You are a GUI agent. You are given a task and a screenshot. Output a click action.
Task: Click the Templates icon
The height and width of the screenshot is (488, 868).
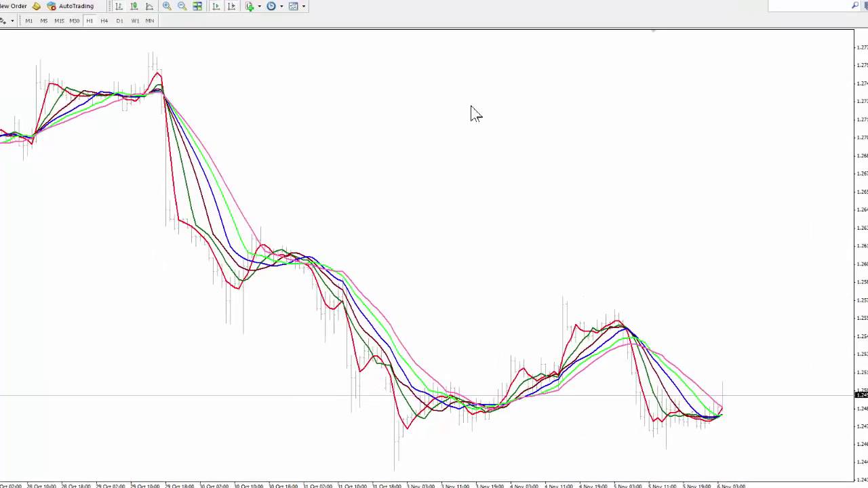point(293,6)
